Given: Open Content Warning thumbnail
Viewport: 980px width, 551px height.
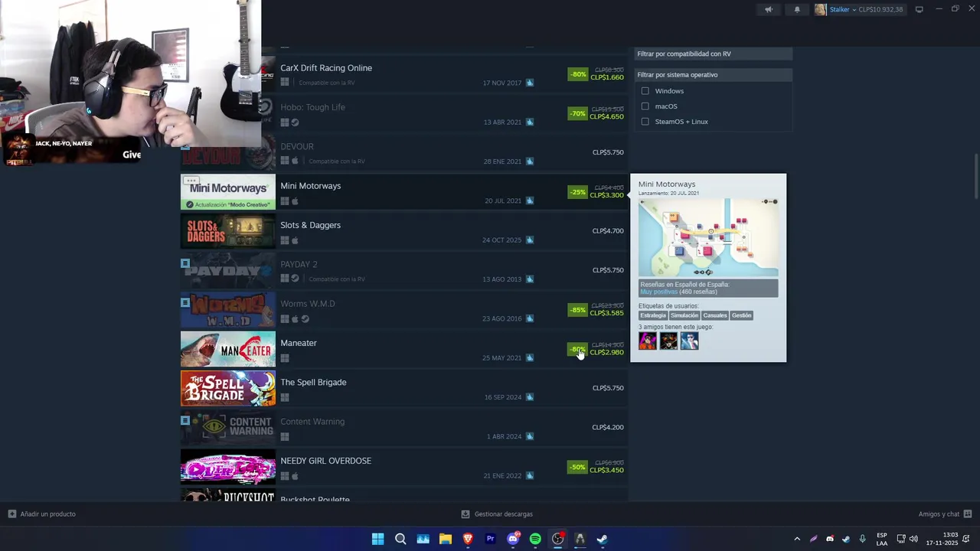Looking at the screenshot, I should (227, 428).
